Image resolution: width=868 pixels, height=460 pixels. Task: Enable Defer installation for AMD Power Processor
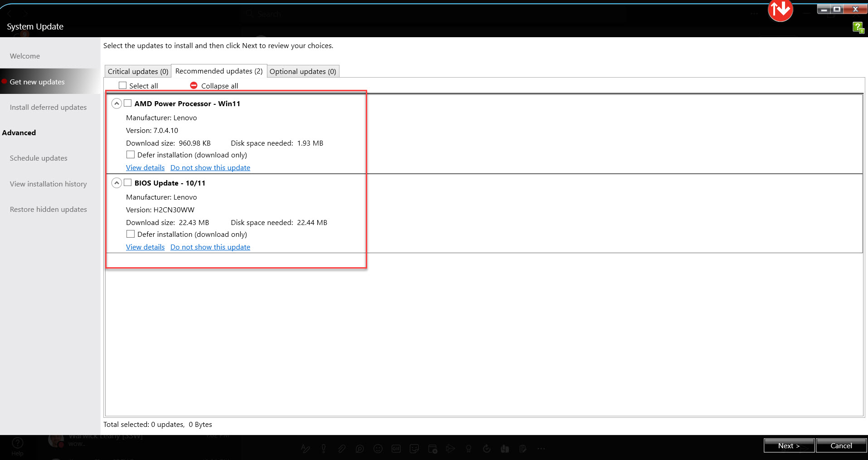click(x=131, y=155)
